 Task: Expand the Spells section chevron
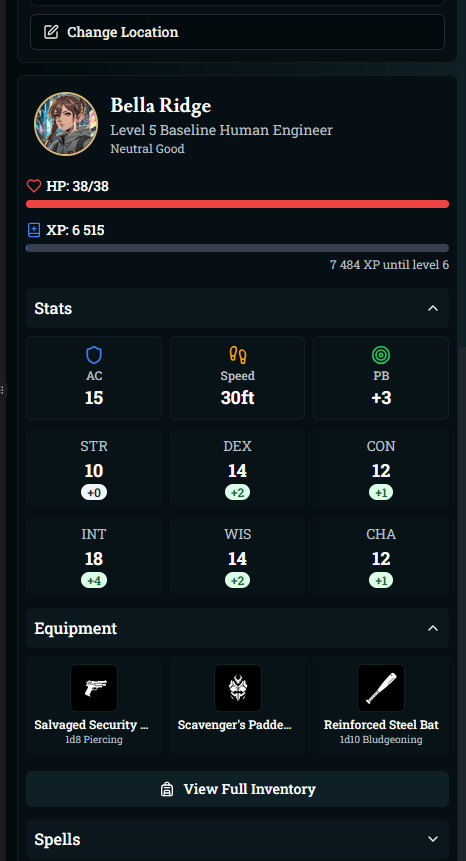pyautogui.click(x=433, y=839)
